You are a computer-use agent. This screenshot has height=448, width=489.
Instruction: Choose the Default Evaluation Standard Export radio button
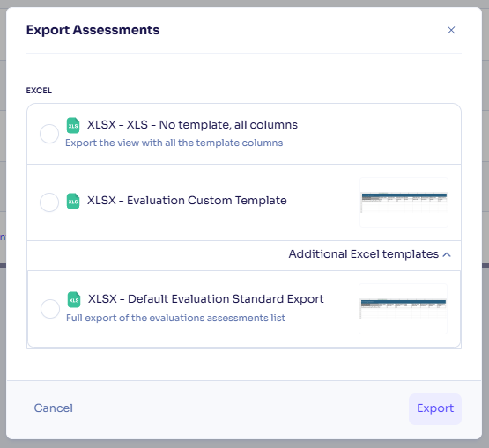(50, 309)
